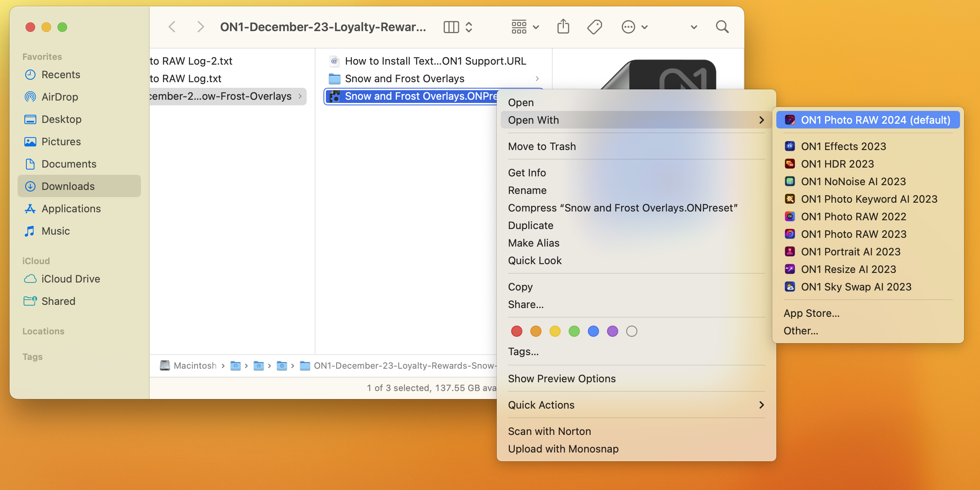980x490 pixels.
Task: Open Shared in the sidebar
Action: [x=79, y=301]
